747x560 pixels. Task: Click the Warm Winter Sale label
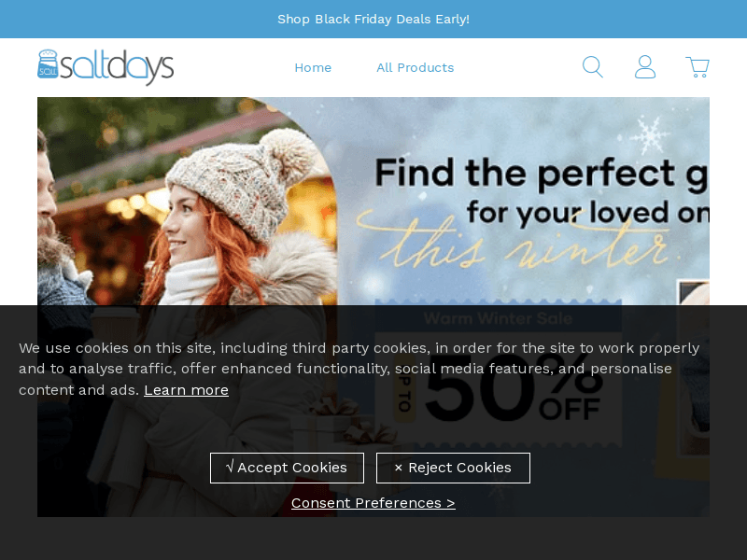[x=498, y=318]
